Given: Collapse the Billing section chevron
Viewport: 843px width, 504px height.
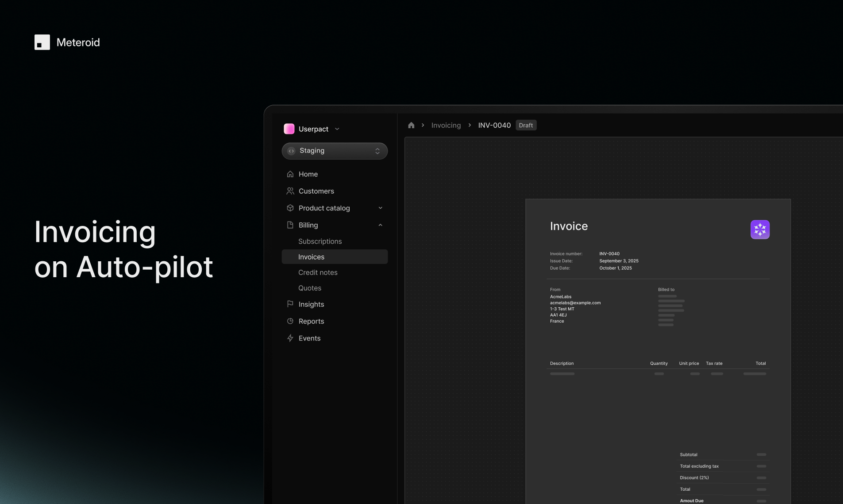Looking at the screenshot, I should point(381,225).
